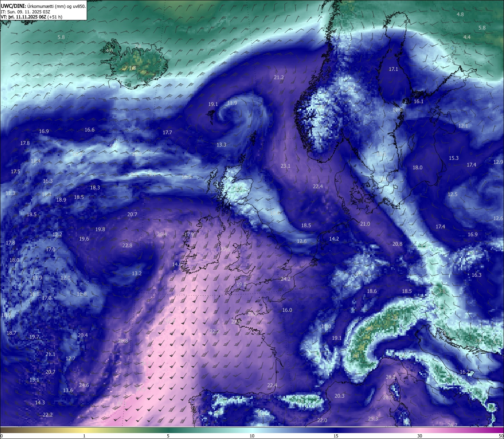Image resolution: width=504 pixels, height=439 pixels.
Task: Click the 18.3 value in the western Atlantic
Action: click(x=95, y=187)
